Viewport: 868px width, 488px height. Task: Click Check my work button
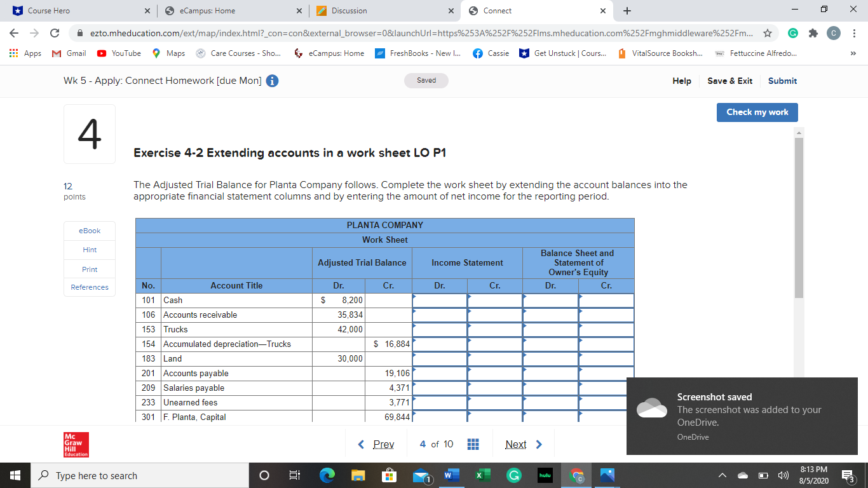(757, 112)
